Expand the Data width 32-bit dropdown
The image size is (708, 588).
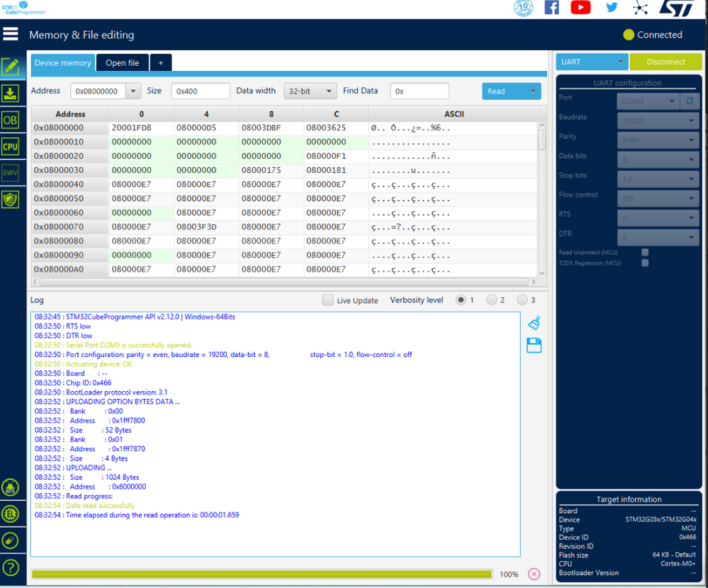click(310, 91)
